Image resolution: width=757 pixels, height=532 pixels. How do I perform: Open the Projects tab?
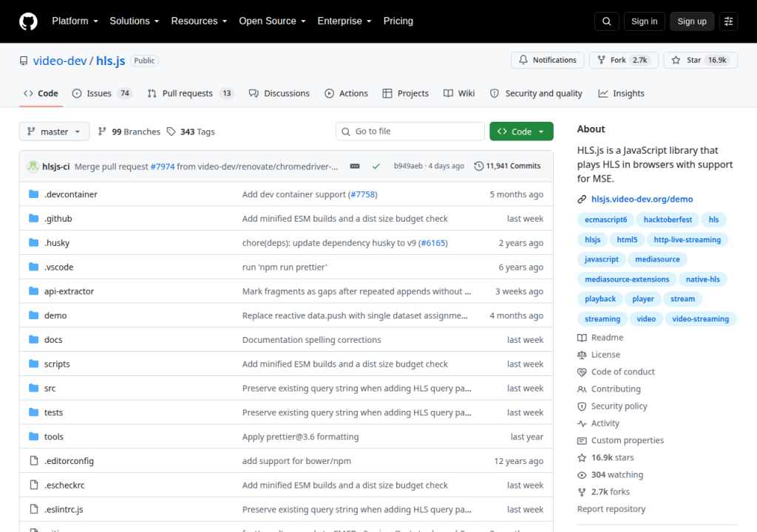click(x=406, y=94)
